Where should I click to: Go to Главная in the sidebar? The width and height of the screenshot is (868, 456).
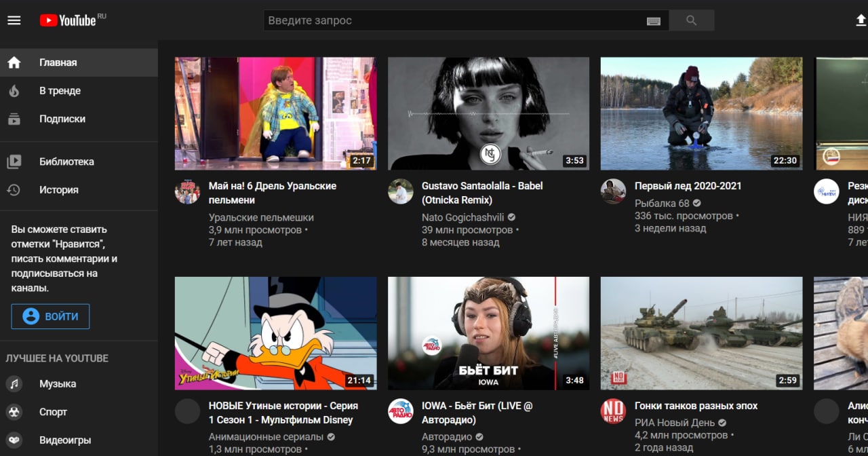[79, 62]
